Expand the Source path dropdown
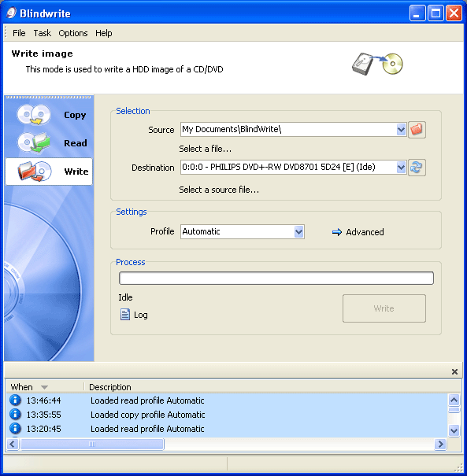Viewport: 467px width, 476px height. click(401, 130)
